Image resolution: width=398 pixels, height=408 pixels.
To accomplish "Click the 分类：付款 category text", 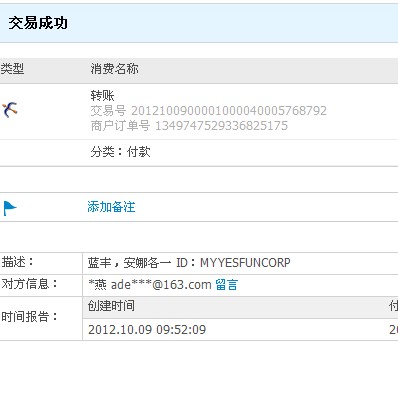I will pyautogui.click(x=120, y=152).
